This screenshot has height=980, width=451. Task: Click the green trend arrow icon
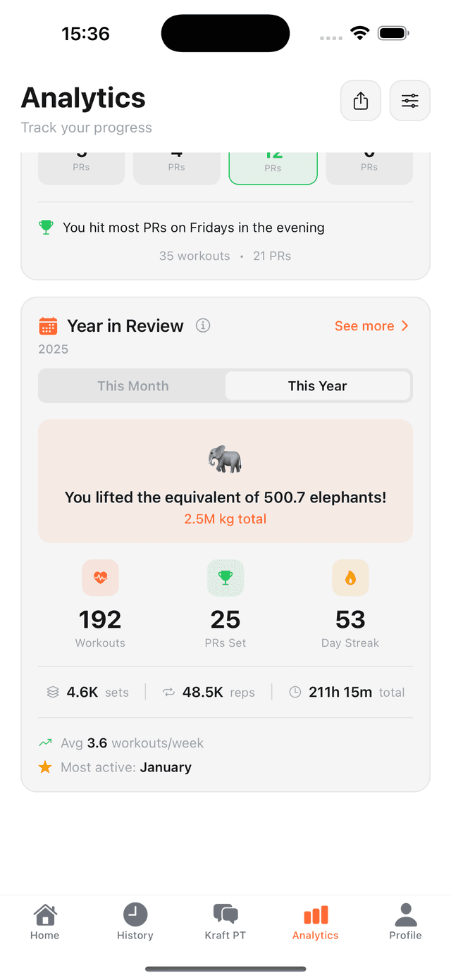pyautogui.click(x=46, y=743)
